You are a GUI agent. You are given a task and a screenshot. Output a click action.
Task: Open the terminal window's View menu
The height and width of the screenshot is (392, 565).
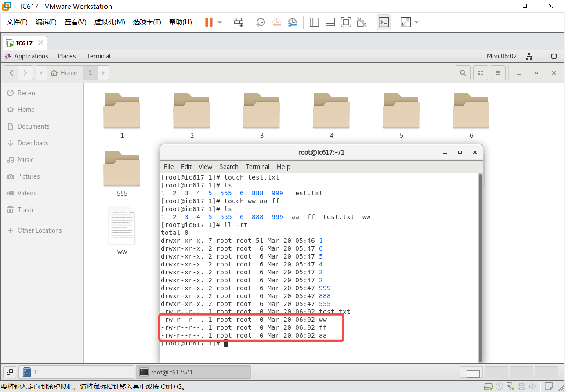(x=205, y=167)
